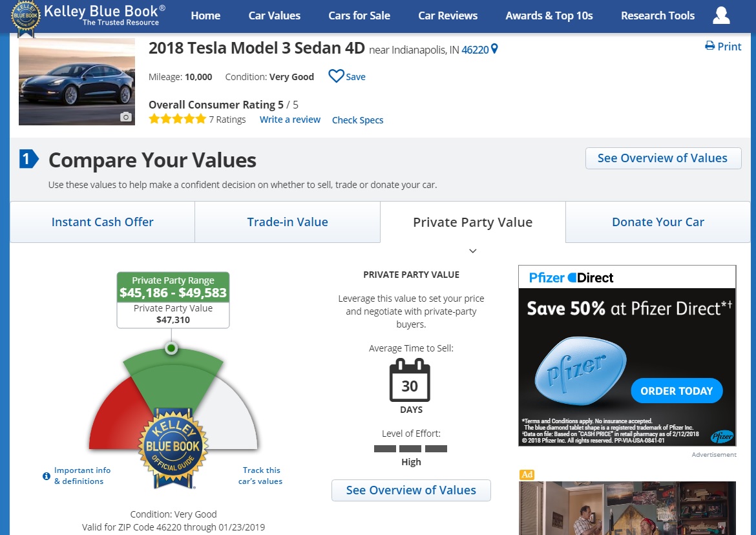The height and width of the screenshot is (535, 756).
Task: Click the heart Save icon
Action: click(x=336, y=76)
